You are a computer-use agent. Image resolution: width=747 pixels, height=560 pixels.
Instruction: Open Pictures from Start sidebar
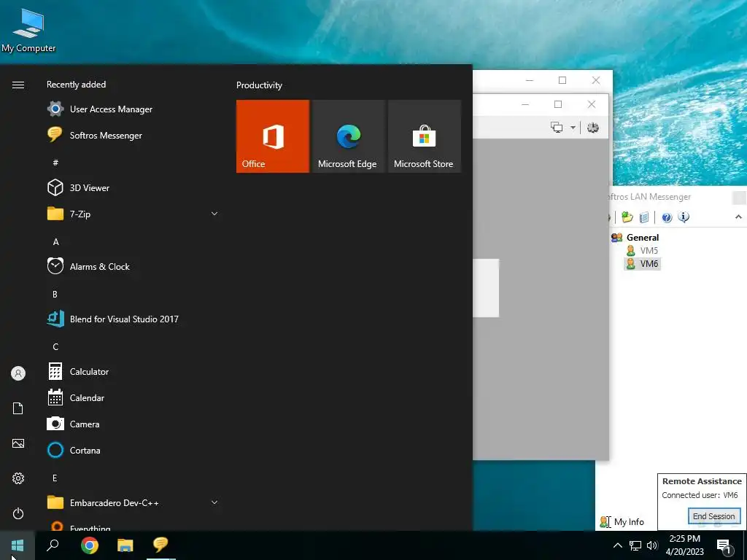pos(18,443)
